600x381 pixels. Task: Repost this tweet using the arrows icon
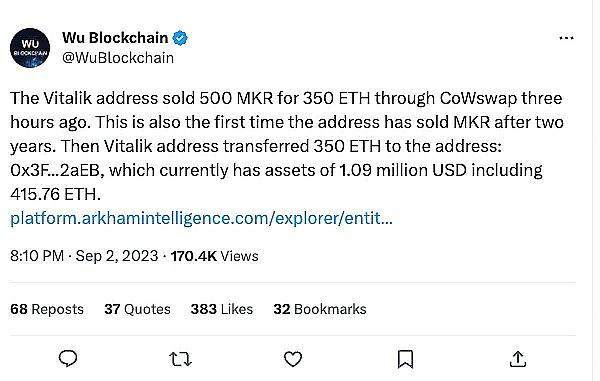(180, 359)
